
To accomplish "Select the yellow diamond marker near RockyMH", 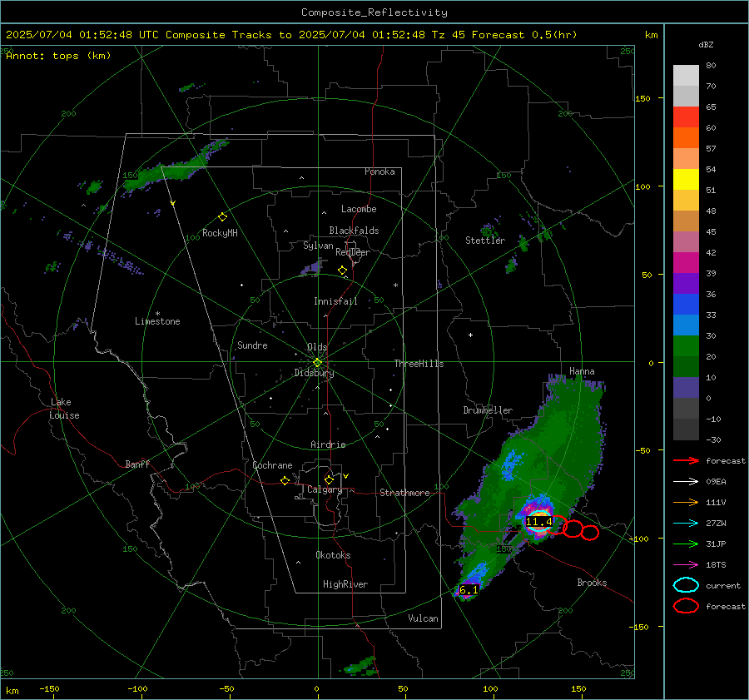I will pyautogui.click(x=222, y=217).
